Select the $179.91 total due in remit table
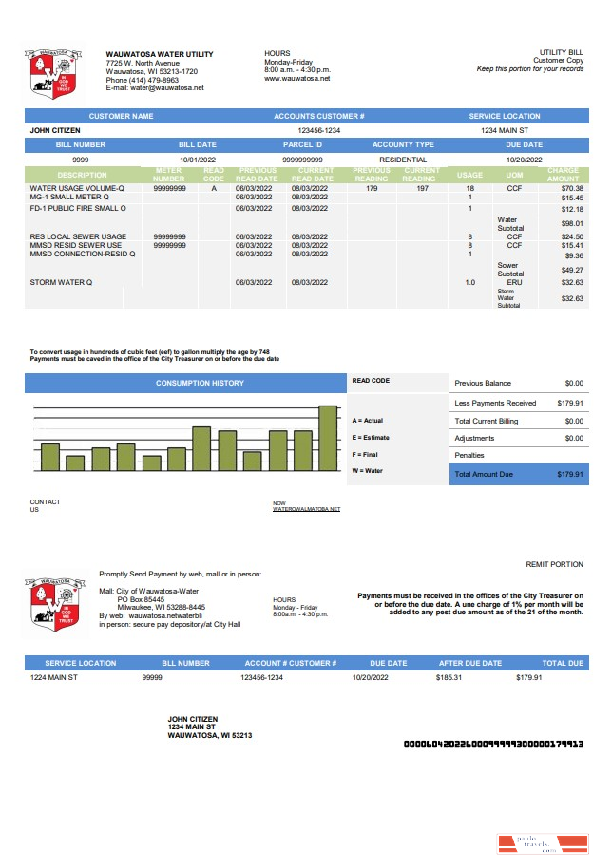 529,677
